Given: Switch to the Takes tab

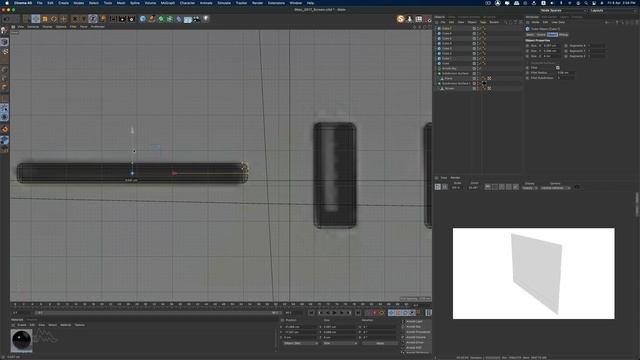Looking at the screenshot, I should click(x=451, y=17).
